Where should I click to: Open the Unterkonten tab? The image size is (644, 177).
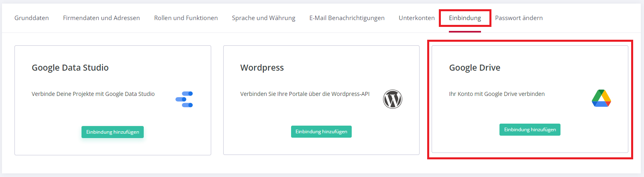coord(417,18)
